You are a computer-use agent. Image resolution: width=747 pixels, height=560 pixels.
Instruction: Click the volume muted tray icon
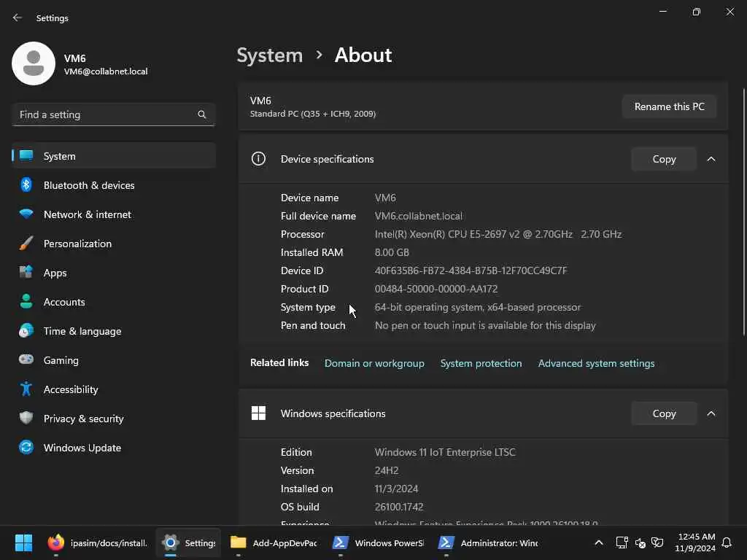640,542
